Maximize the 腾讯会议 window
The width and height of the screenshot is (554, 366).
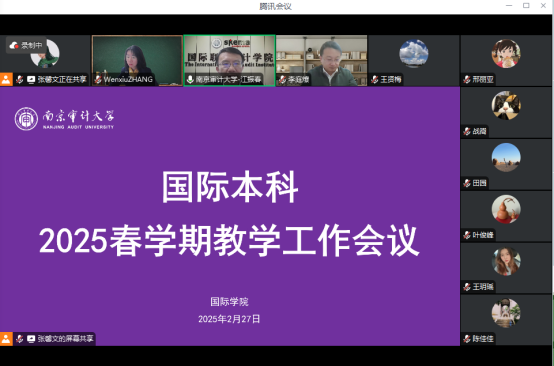click(x=526, y=6)
